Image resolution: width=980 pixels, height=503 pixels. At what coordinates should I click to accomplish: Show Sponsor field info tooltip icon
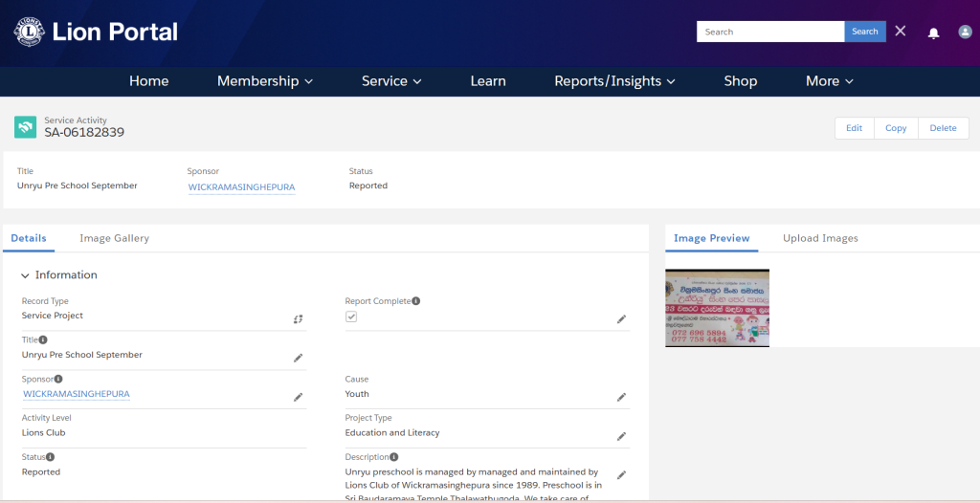tap(58, 379)
